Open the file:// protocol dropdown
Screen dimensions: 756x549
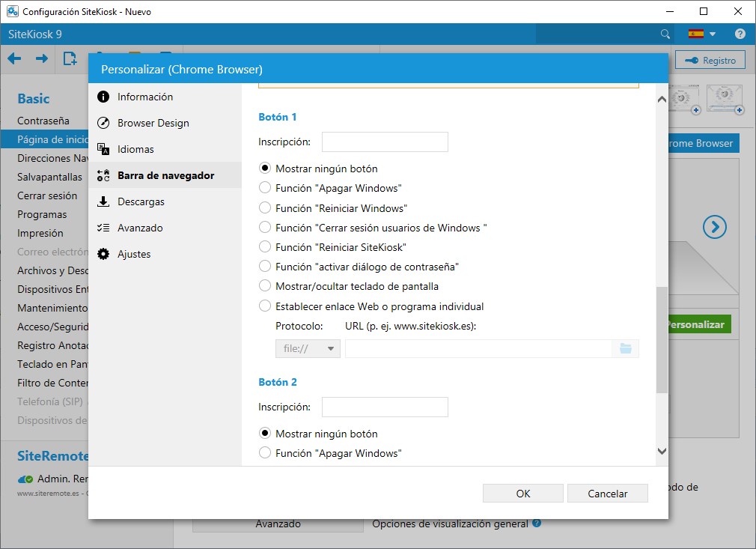coord(308,348)
